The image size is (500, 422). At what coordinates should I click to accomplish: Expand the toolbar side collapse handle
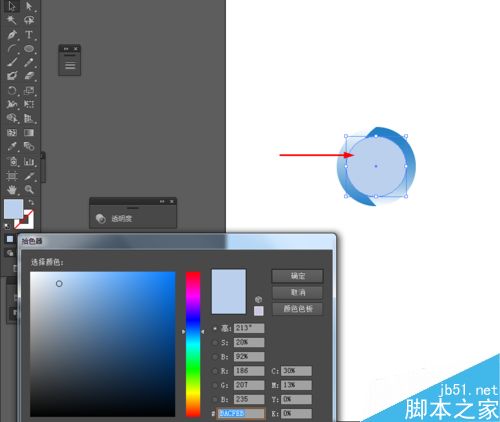[x=43, y=155]
